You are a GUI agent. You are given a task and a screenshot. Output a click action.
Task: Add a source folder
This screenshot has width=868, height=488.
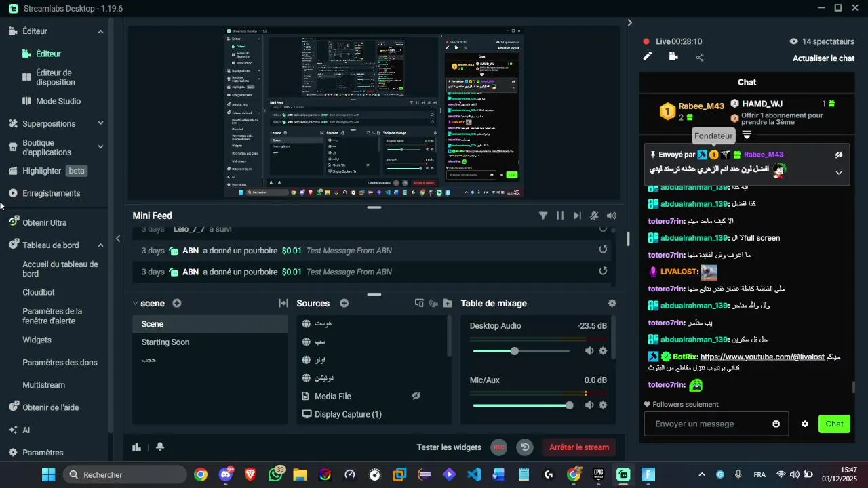[448, 303]
